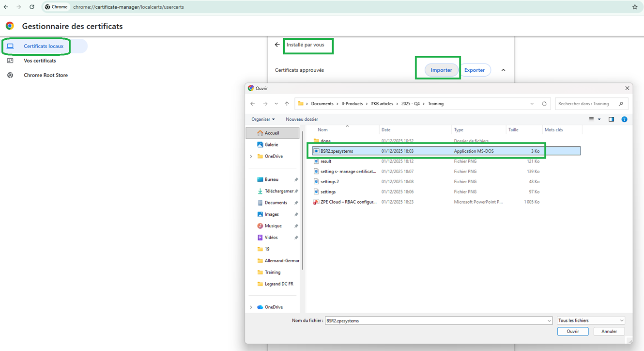
Task: Sort files by the Date column header
Action: coord(416,130)
